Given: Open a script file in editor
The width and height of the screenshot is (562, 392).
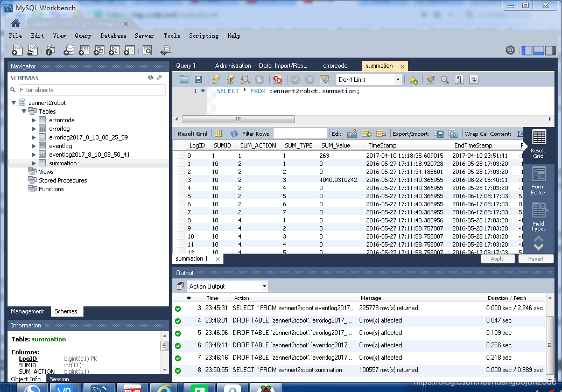Looking at the screenshot, I should click(184, 79).
